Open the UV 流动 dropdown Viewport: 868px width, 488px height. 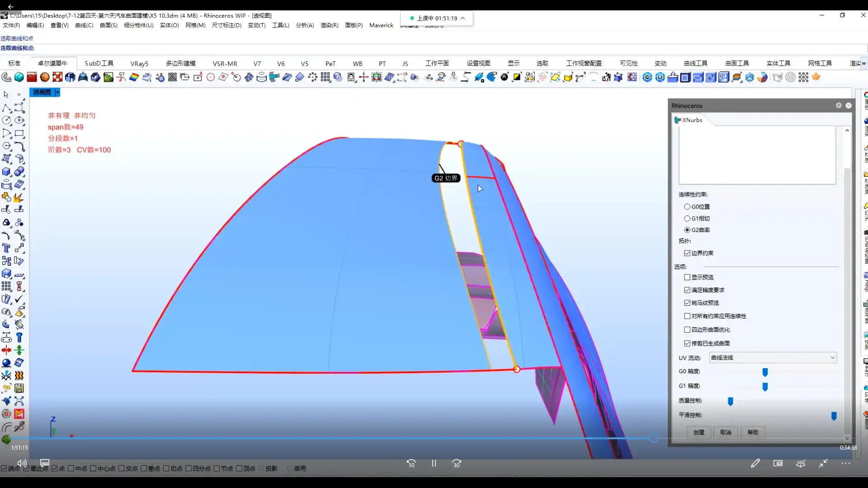click(x=773, y=357)
